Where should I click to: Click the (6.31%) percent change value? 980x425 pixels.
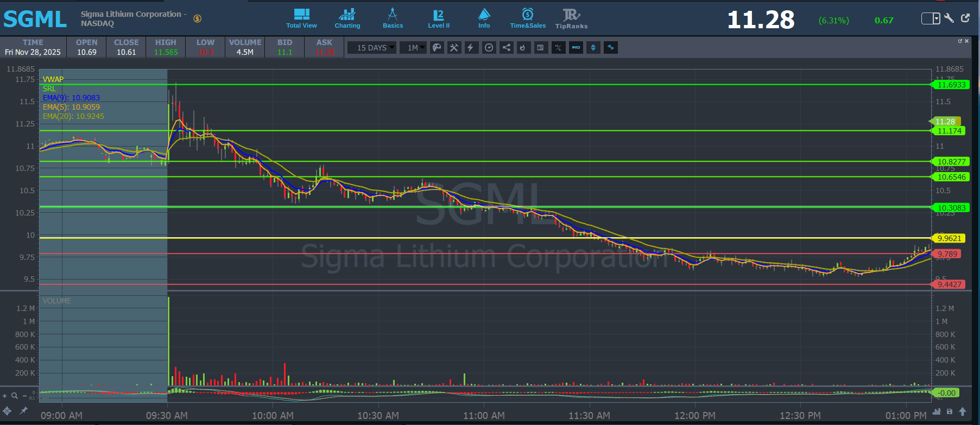[834, 21]
